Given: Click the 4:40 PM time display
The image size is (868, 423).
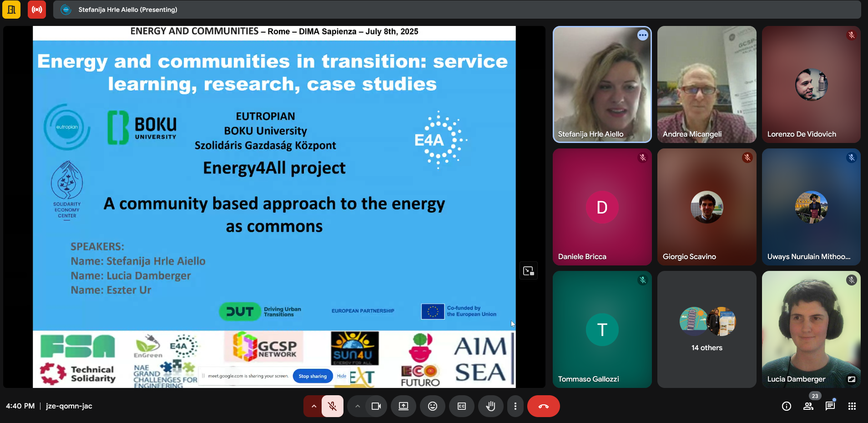Looking at the screenshot, I should 20,406.
